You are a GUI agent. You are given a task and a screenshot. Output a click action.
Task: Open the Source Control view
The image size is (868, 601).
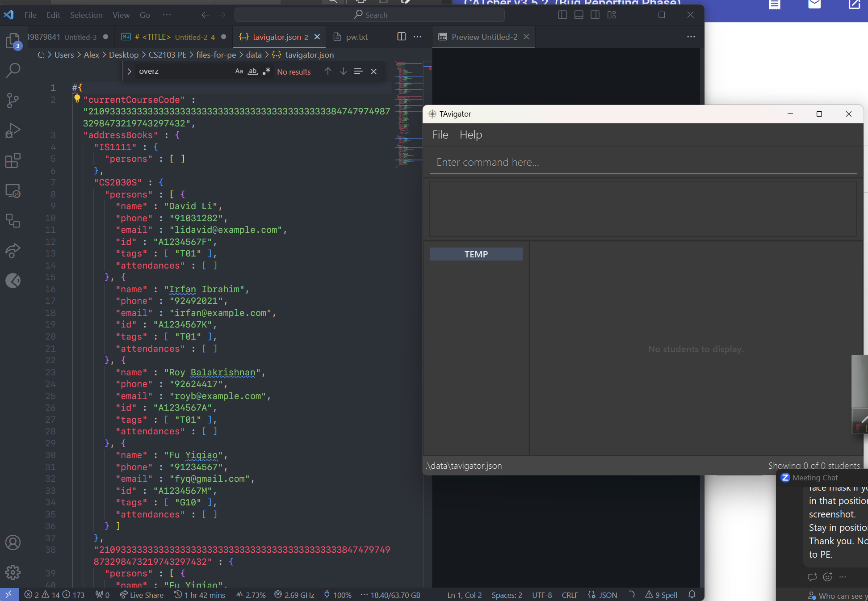click(13, 100)
